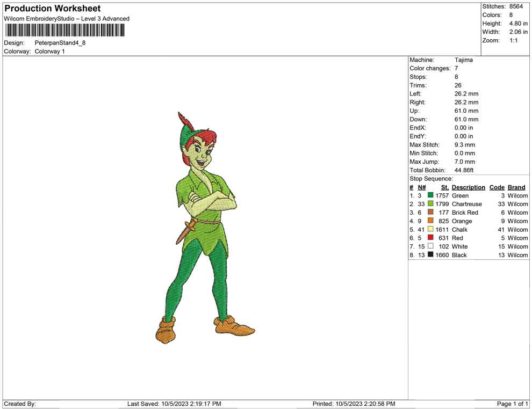
Task: Click the Max Stitch value '9.3 mm'
Action: [x=465, y=145]
